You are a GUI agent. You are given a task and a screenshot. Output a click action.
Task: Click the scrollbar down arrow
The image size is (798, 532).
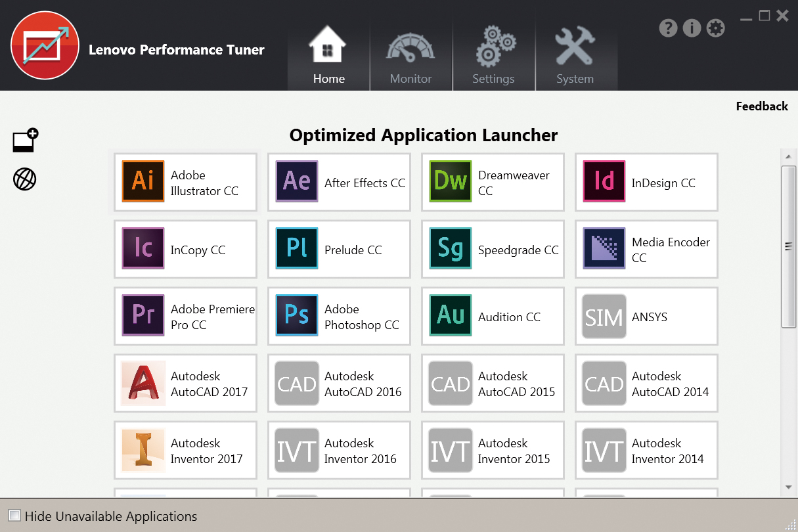(x=789, y=487)
